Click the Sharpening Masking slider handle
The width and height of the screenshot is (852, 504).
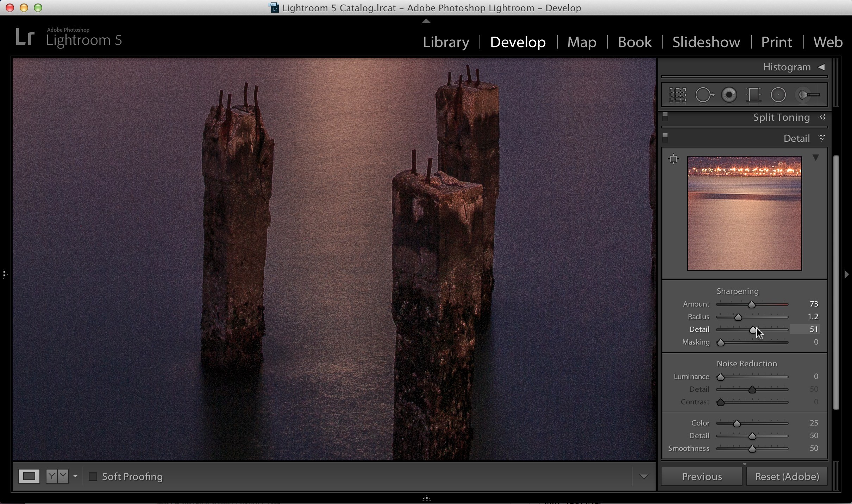tap(721, 342)
